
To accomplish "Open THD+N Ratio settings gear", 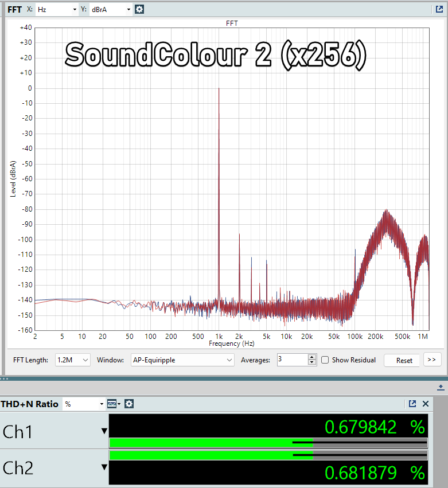I will coord(129,404).
